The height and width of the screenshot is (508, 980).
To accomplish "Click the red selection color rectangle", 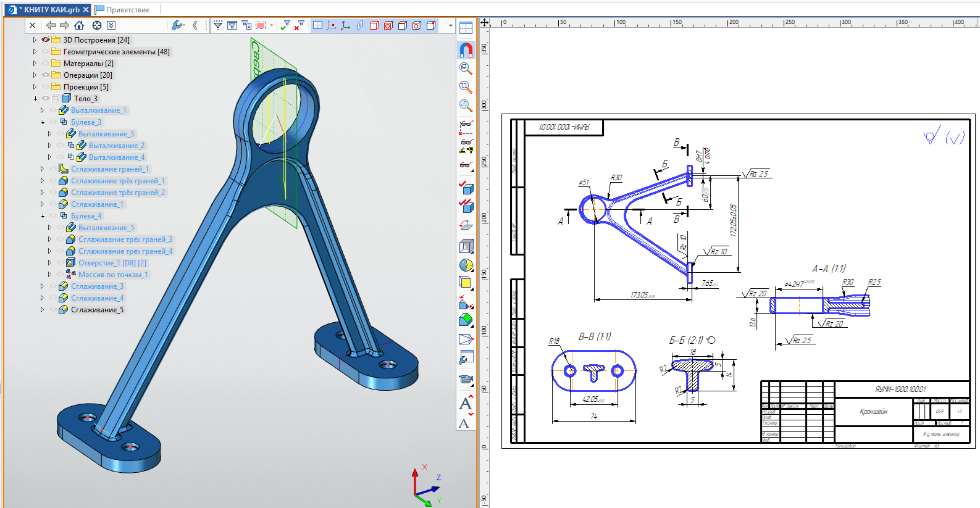I will [261, 25].
